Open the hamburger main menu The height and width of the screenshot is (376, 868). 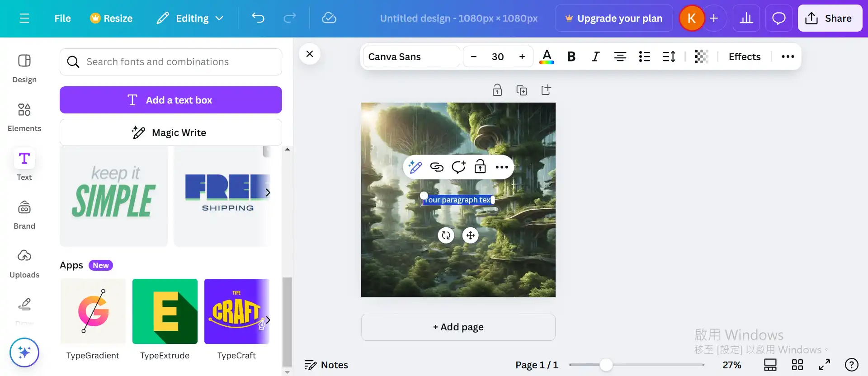tap(24, 18)
